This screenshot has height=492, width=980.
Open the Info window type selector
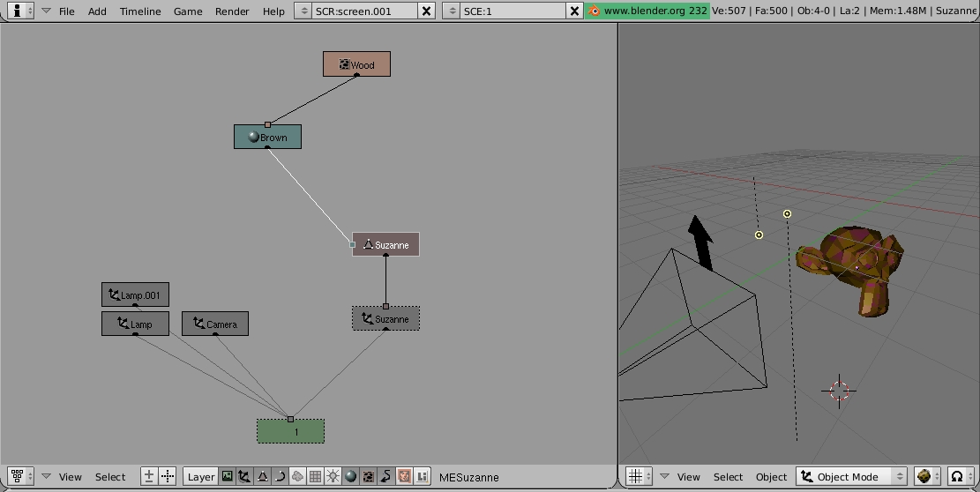coord(20,11)
